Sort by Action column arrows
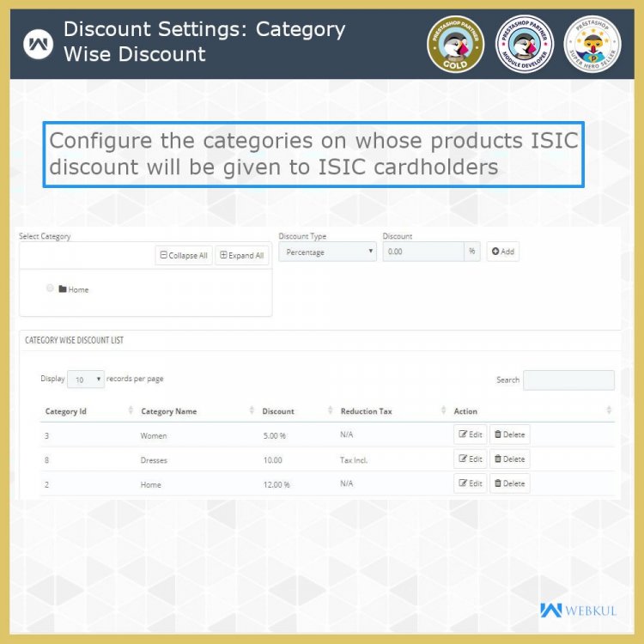Image resolution: width=644 pixels, height=644 pixels. 609,410
